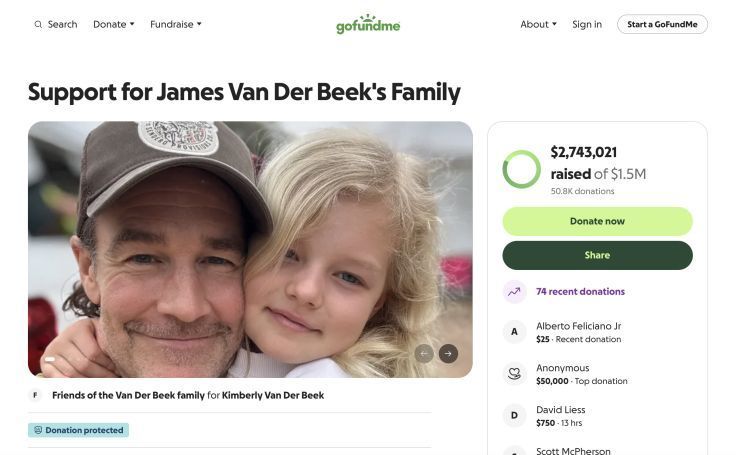
Task: Expand the About dropdown menu
Action: tap(538, 24)
